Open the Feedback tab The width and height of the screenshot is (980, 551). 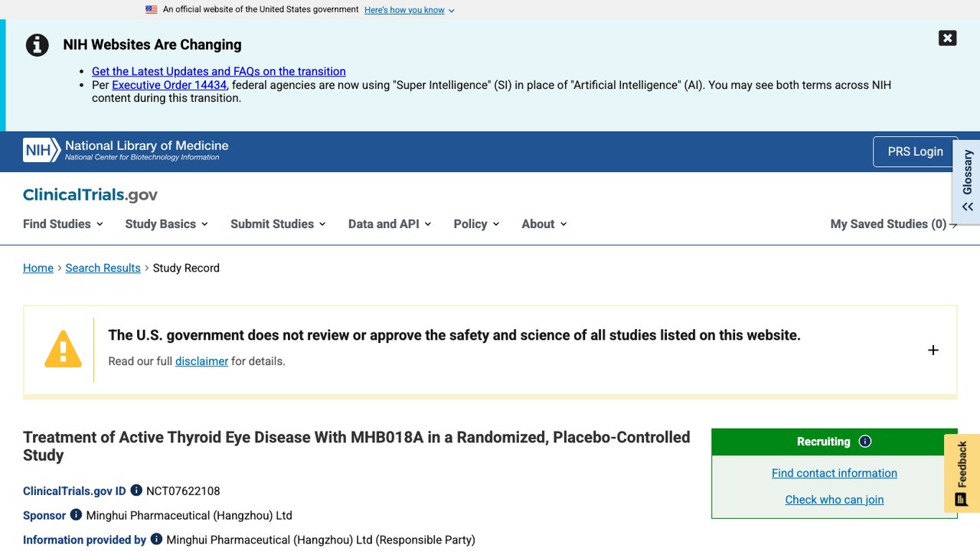[962, 474]
